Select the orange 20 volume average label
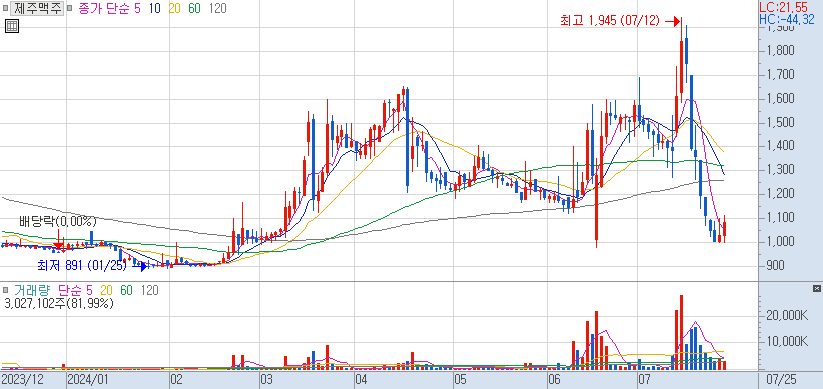The image size is (823, 389). [x=106, y=290]
